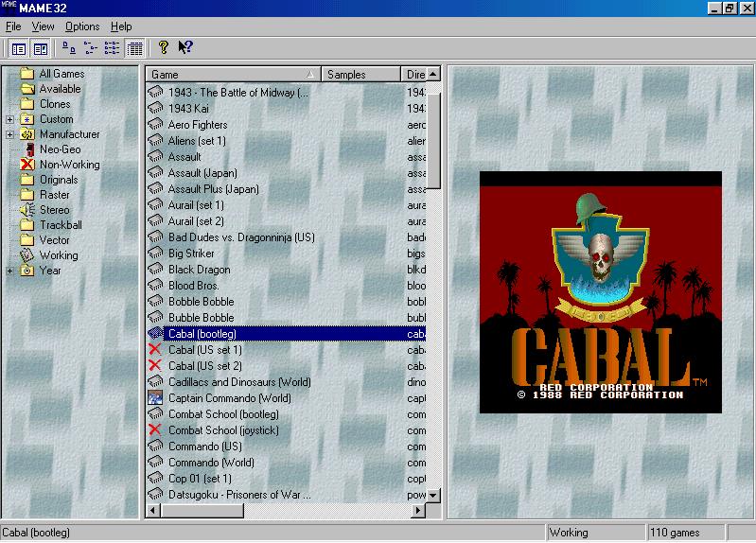The height and width of the screenshot is (543, 756).
Task: Click the horizontal scroll right arrow
Action: (418, 510)
